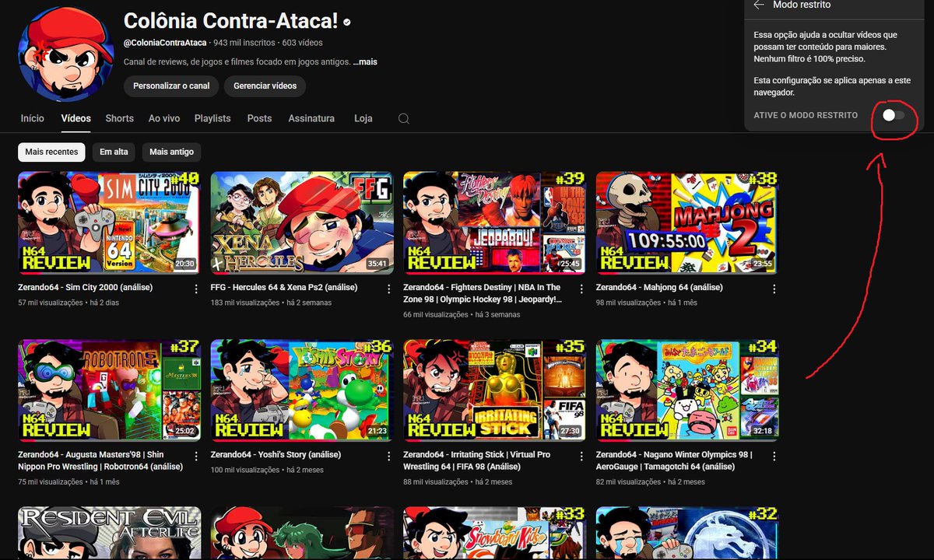Open the Resident Evil Afterlife thumbnail
Viewport: 934px width, 560px height.
109,534
